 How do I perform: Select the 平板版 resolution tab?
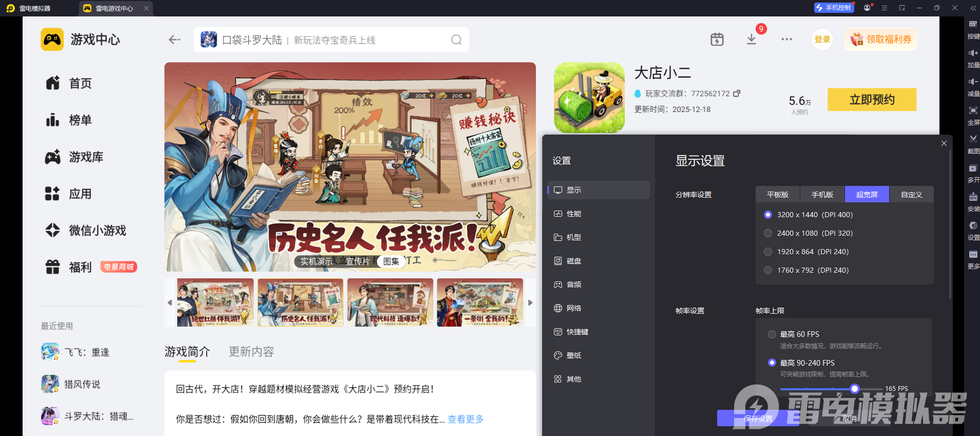(x=778, y=194)
